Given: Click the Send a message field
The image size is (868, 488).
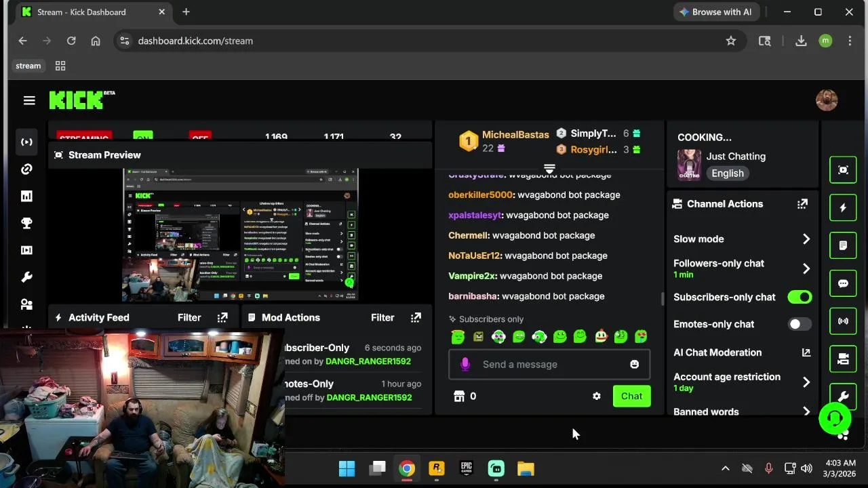Looking at the screenshot, I should point(549,365).
